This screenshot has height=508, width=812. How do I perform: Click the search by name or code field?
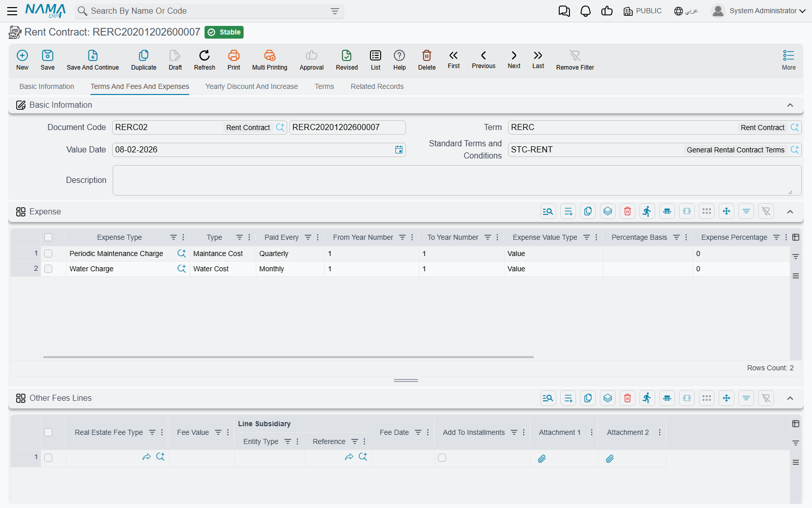(x=208, y=11)
